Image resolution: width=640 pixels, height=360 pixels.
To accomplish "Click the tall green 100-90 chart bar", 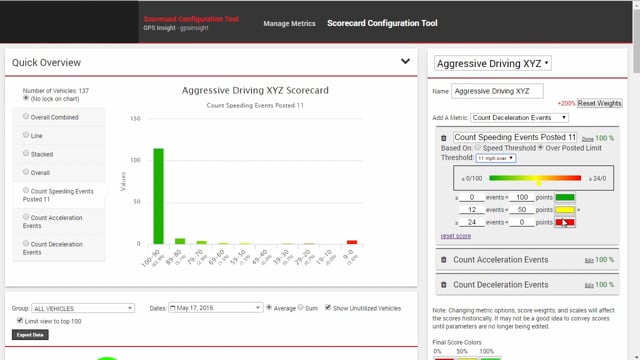I will pos(158,196).
